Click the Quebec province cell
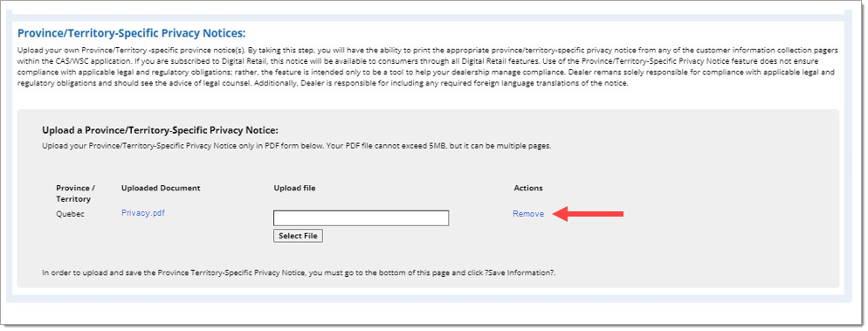This screenshot has height=331, width=868. click(x=71, y=214)
